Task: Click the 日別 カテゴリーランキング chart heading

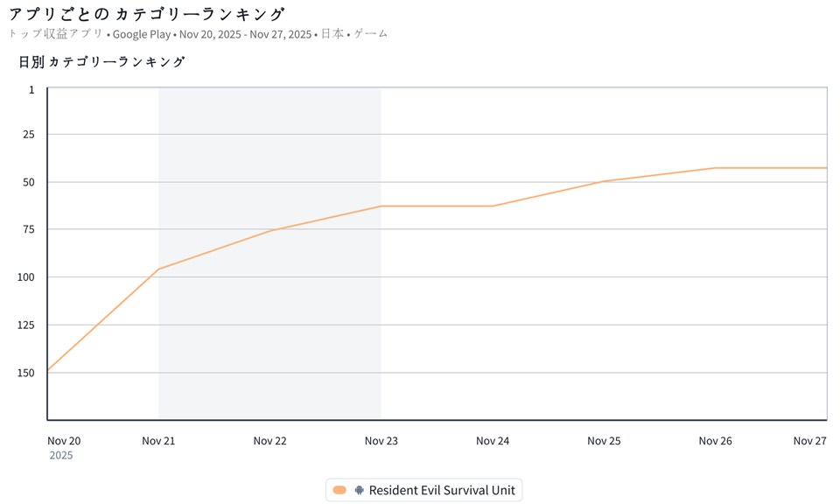Action: click(x=101, y=62)
